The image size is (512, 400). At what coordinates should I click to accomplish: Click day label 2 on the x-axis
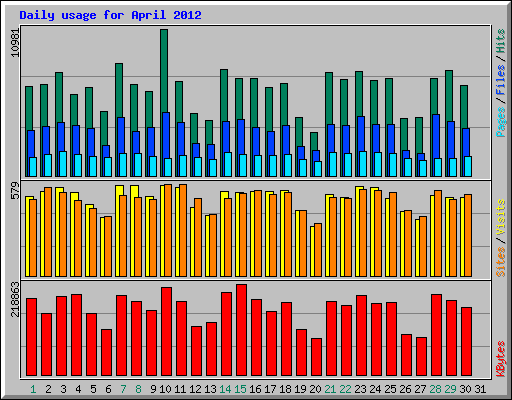point(48,389)
